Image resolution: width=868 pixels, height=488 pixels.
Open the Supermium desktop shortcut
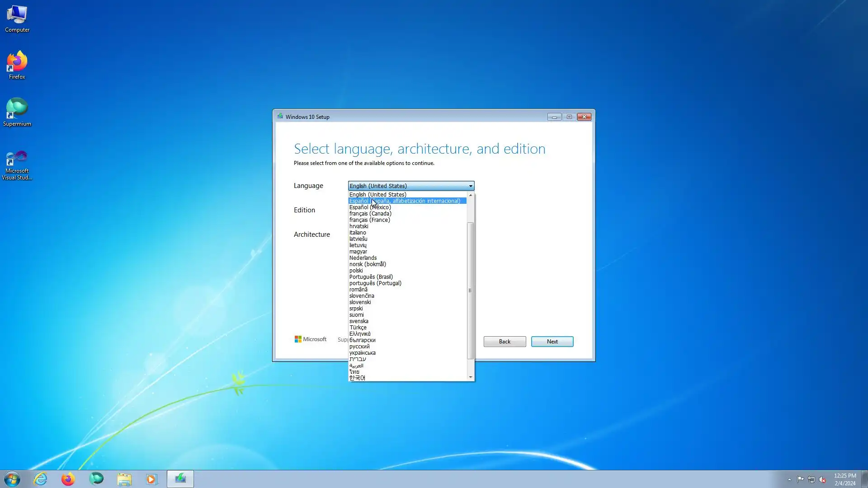pyautogui.click(x=17, y=112)
